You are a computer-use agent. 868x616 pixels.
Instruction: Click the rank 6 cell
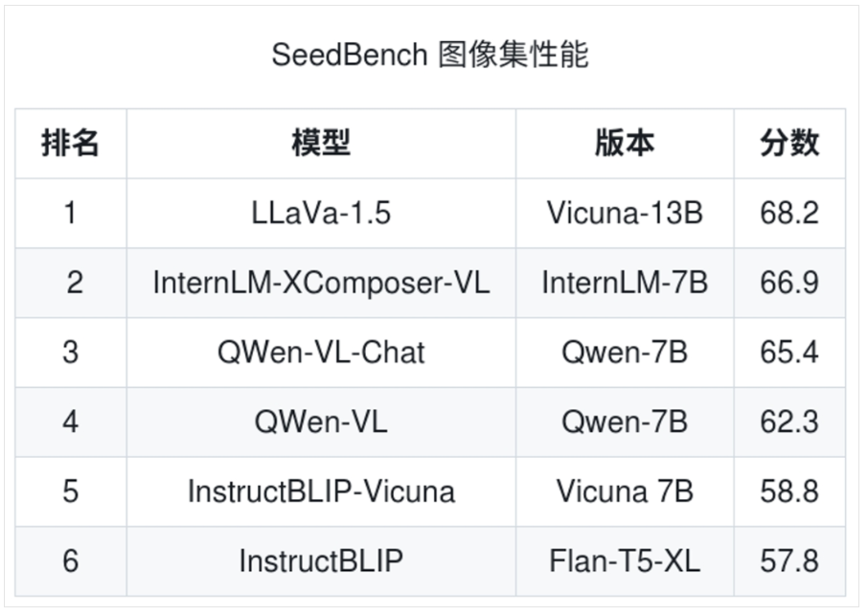[71, 560]
